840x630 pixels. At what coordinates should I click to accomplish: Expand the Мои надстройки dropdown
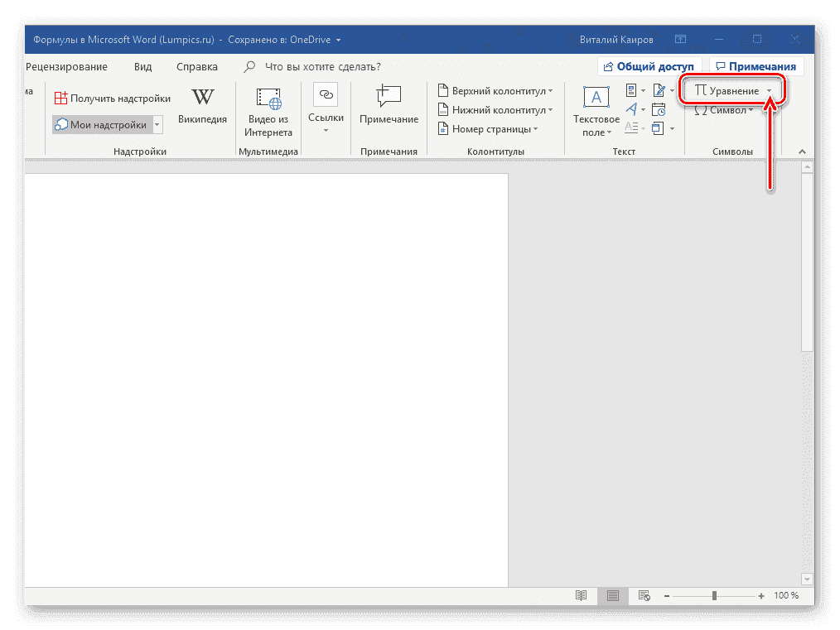[x=157, y=123]
